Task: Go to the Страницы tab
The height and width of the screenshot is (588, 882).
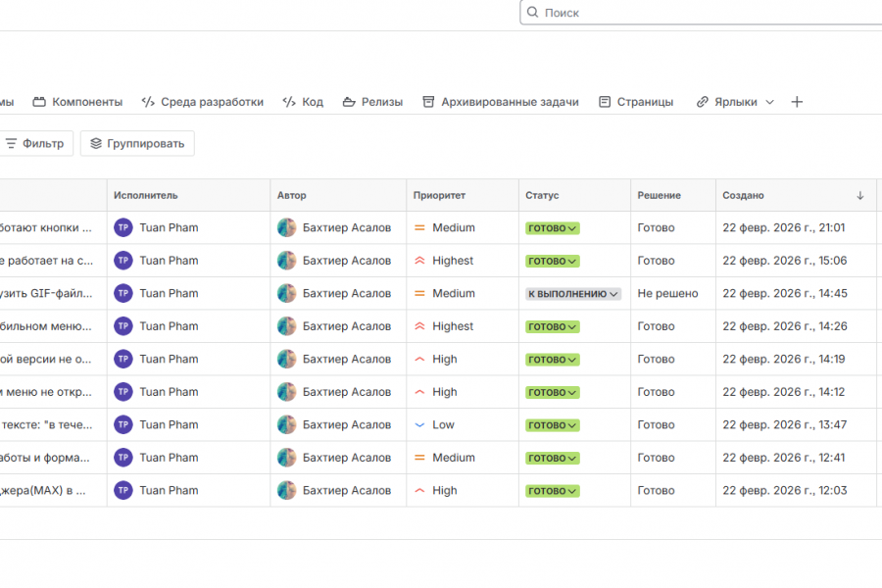Action: (644, 102)
